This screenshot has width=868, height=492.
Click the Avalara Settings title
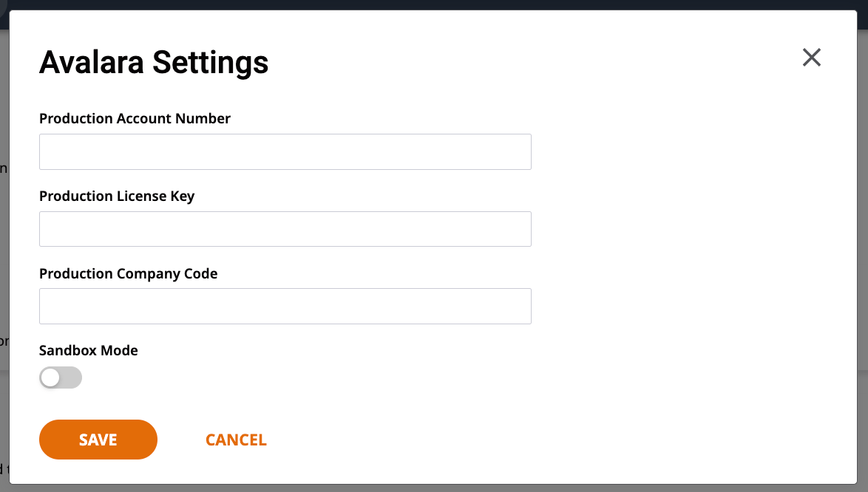click(153, 63)
